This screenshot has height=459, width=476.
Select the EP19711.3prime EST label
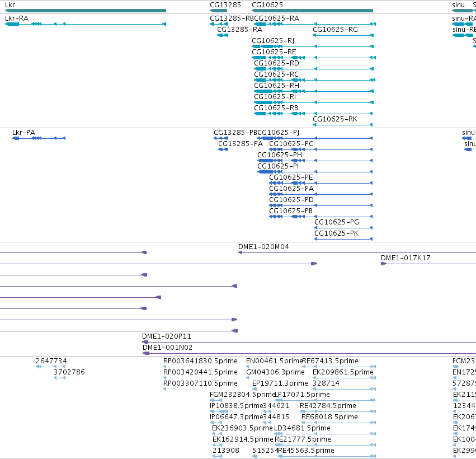point(280,383)
